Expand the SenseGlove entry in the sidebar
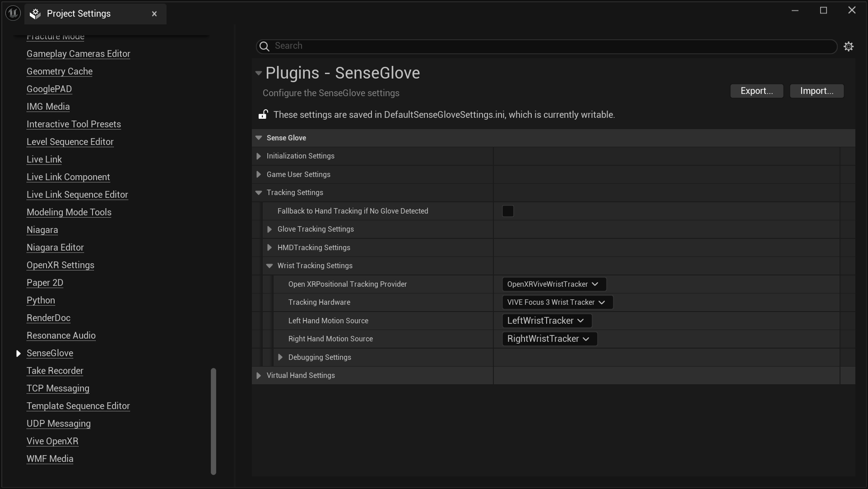 click(18, 353)
